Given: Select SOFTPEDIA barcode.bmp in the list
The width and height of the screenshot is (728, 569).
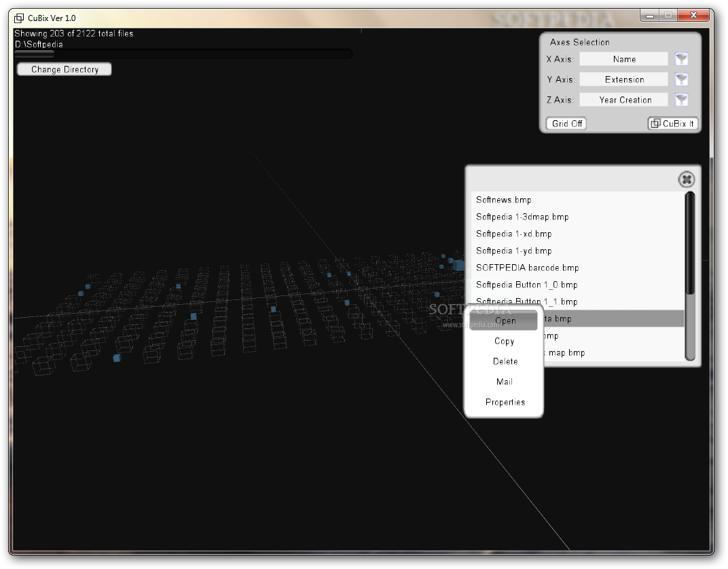Looking at the screenshot, I should click(578, 268).
